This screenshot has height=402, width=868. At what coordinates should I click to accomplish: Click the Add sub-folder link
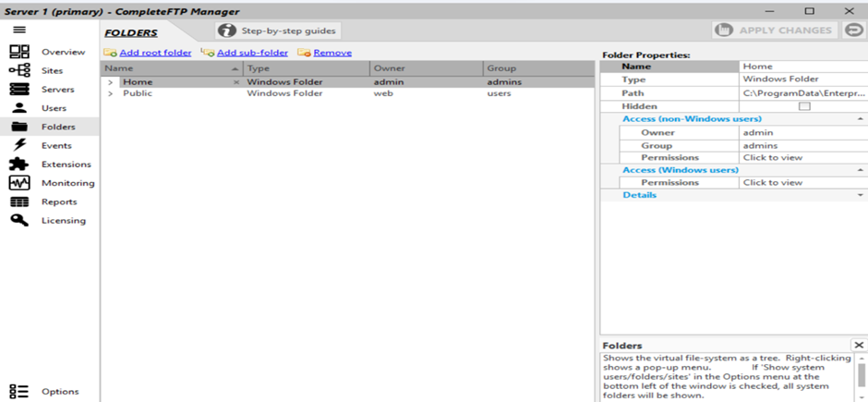(251, 53)
